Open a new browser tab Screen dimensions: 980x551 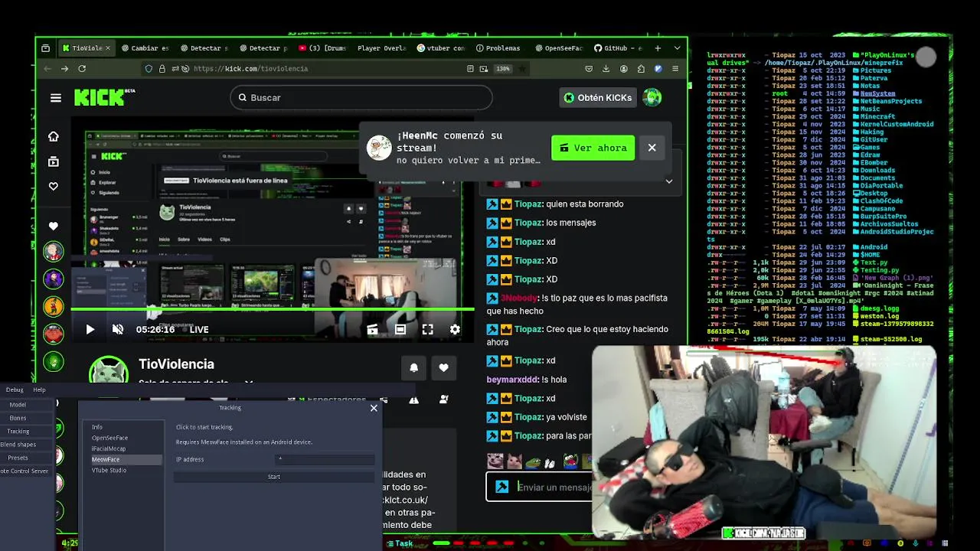coord(657,48)
